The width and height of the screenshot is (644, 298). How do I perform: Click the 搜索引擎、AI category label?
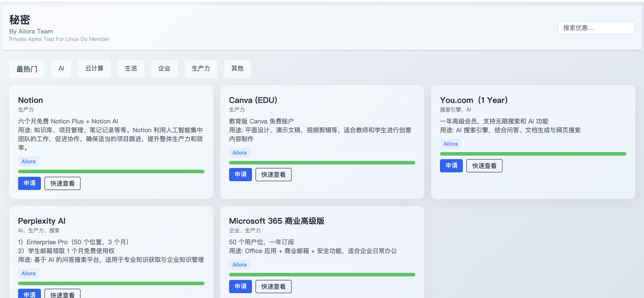[456, 110]
